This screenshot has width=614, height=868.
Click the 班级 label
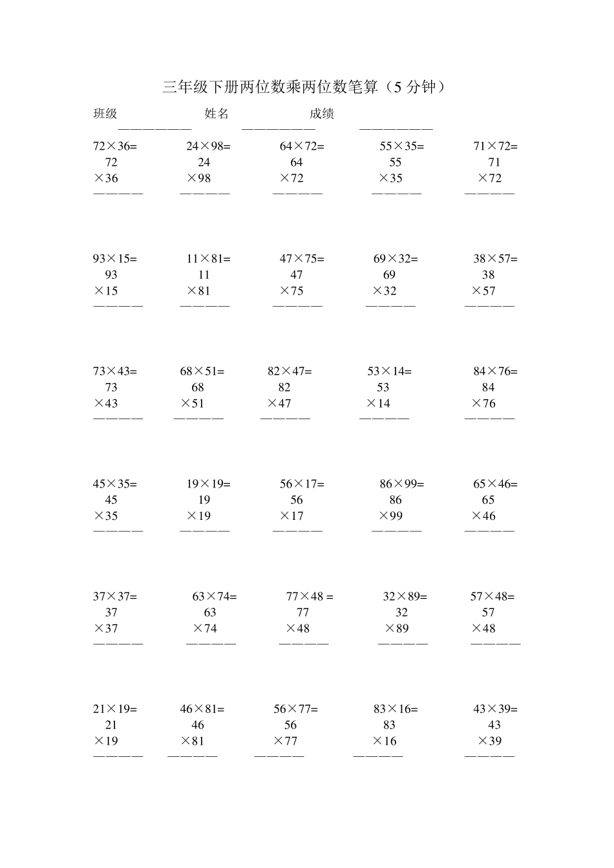click(105, 114)
